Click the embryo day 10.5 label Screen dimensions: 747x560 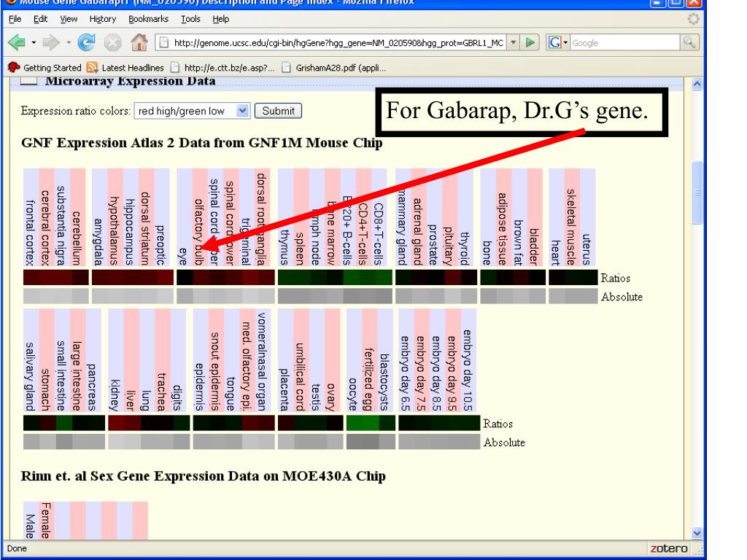coord(468,370)
